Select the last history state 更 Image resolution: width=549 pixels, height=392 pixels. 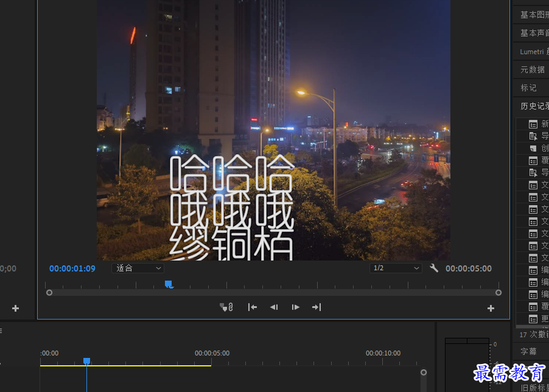pyautogui.click(x=533, y=319)
